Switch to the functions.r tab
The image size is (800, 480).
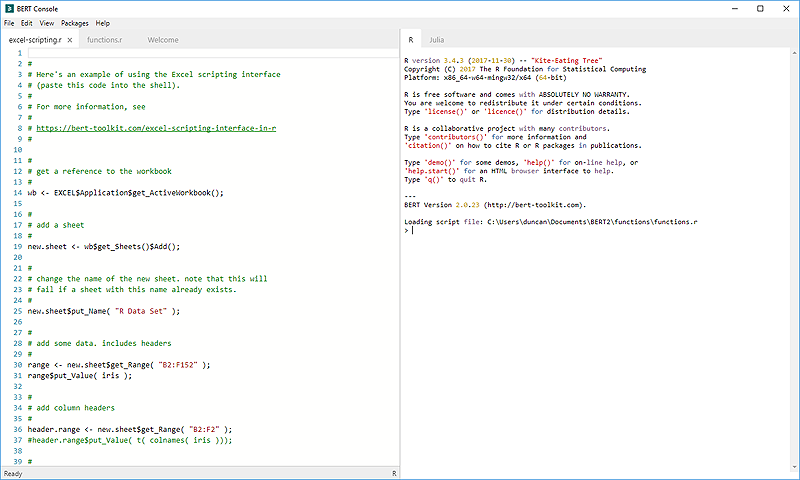105,40
